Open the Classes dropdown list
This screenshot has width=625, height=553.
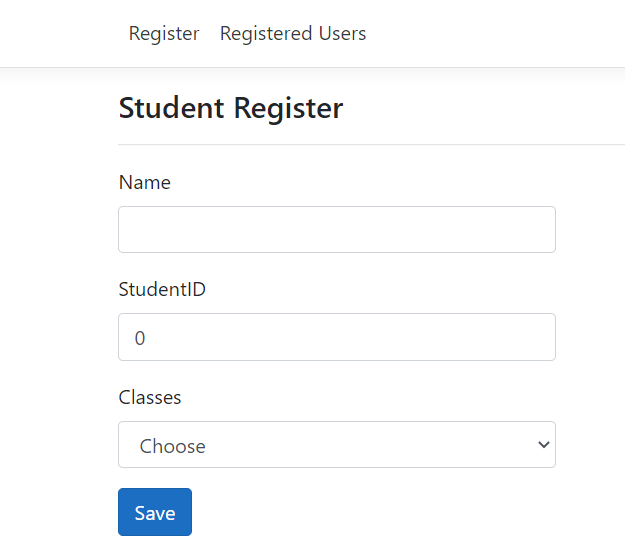pyautogui.click(x=336, y=445)
